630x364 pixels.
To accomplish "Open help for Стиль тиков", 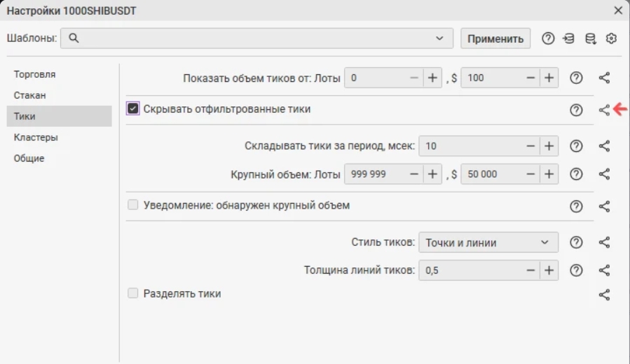I will click(x=576, y=242).
